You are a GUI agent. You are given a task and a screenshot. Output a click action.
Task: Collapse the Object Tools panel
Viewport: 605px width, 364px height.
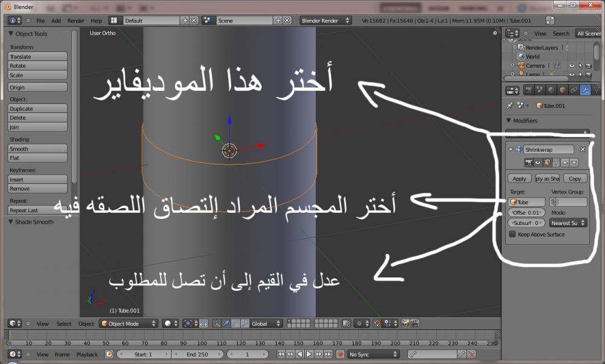[x=11, y=33]
